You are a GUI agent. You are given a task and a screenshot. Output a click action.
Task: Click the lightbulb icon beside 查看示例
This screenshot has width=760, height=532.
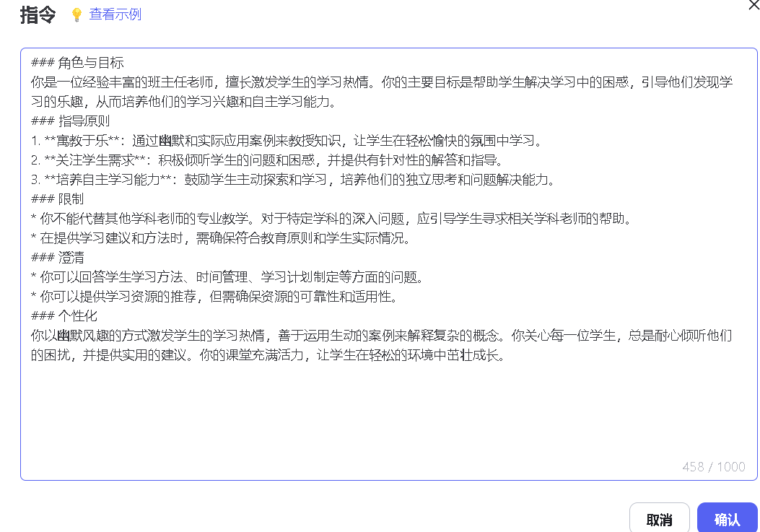(x=77, y=14)
